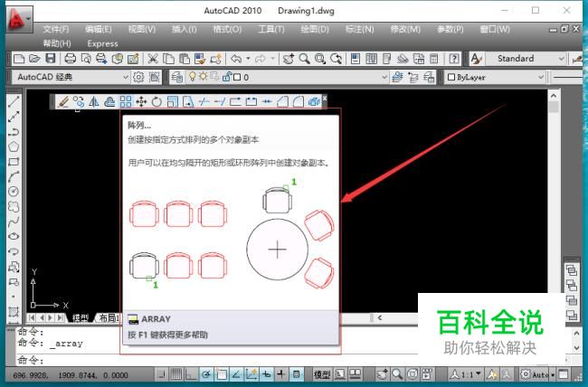Select the Stretch tool
Viewport: 588px width, 387px height.
[188, 101]
